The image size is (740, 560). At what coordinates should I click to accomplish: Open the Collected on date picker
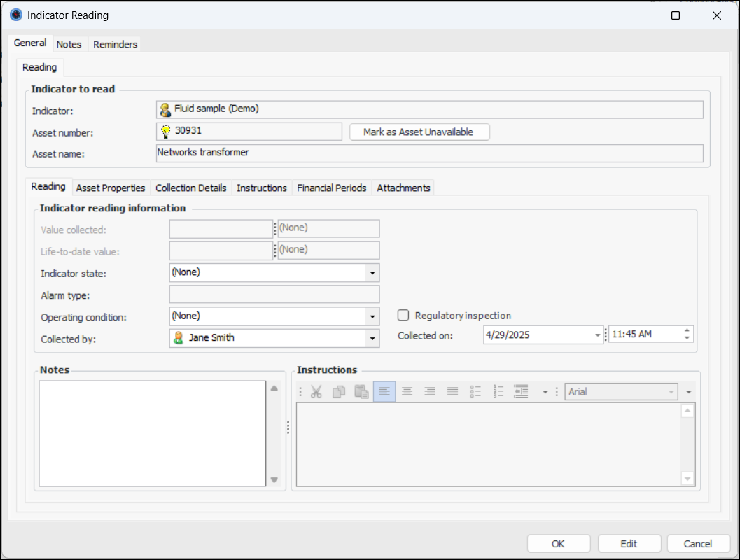597,335
